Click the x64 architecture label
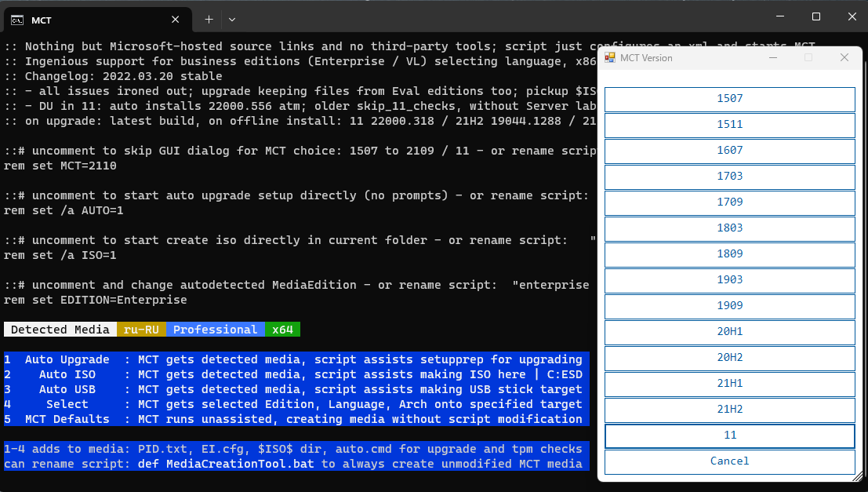Image resolution: width=868 pixels, height=492 pixels. pyautogui.click(x=282, y=330)
